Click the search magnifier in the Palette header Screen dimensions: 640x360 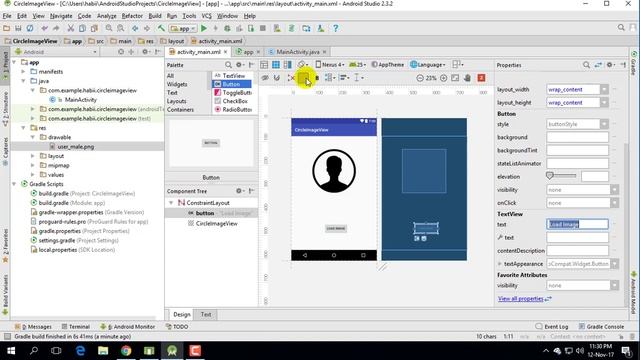[x=228, y=65]
